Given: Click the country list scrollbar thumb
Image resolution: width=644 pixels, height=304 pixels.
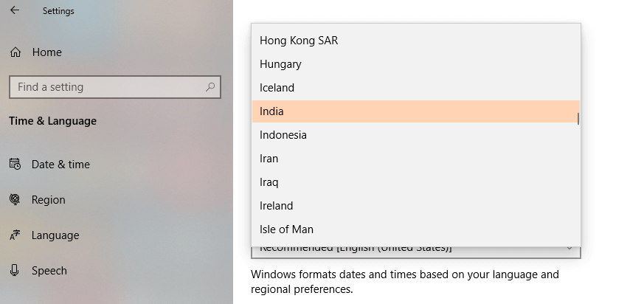Looking at the screenshot, I should pos(578,119).
